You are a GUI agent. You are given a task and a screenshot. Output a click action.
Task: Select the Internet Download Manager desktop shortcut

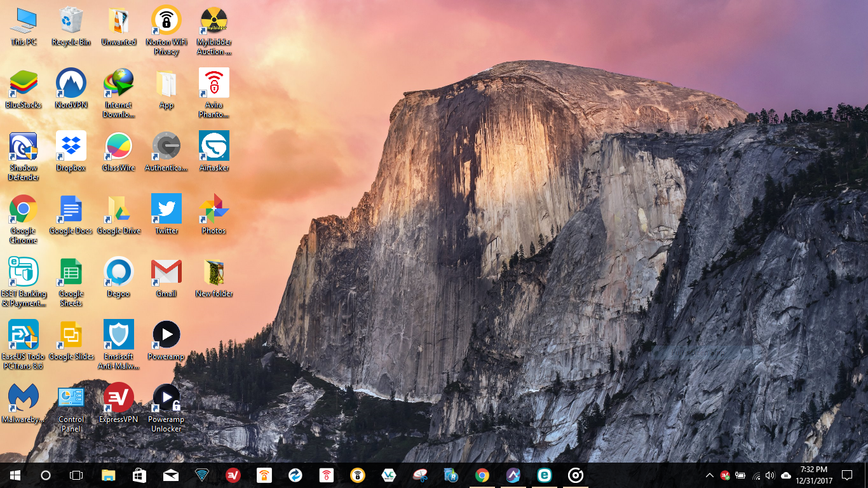(x=119, y=93)
